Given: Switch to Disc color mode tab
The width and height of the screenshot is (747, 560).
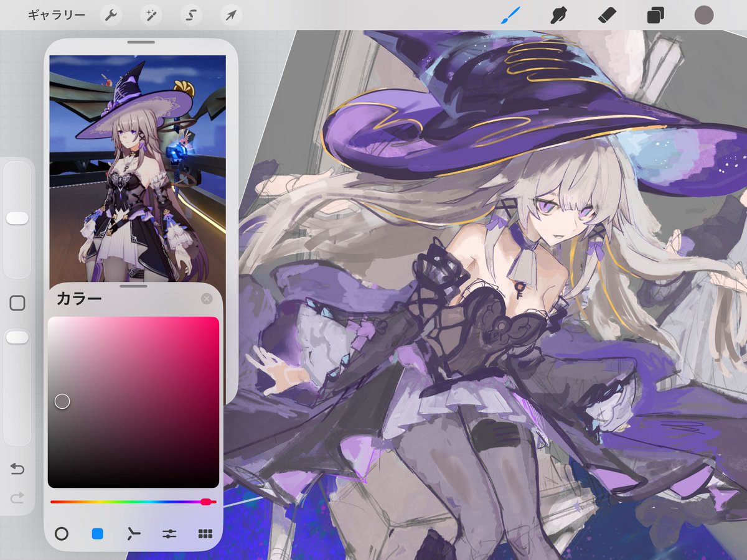Looking at the screenshot, I should 62,533.
